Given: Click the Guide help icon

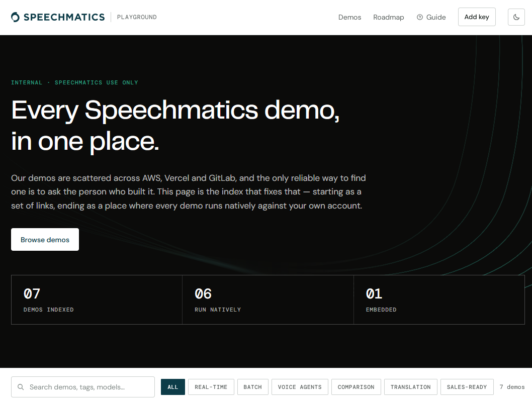Looking at the screenshot, I should tap(420, 17).
